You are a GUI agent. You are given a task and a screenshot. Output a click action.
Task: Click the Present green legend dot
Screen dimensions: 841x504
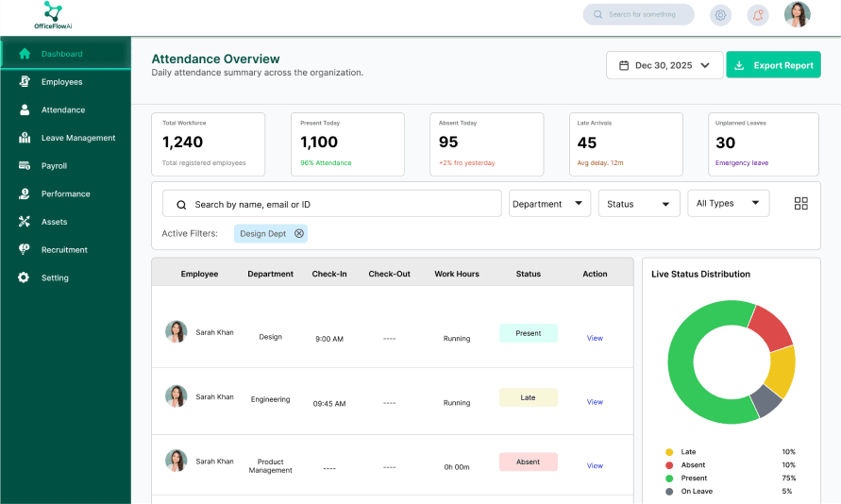point(669,479)
